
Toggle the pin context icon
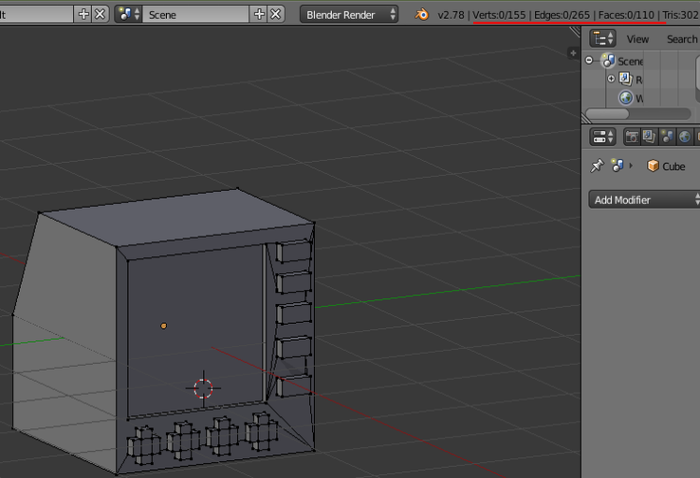[597, 166]
